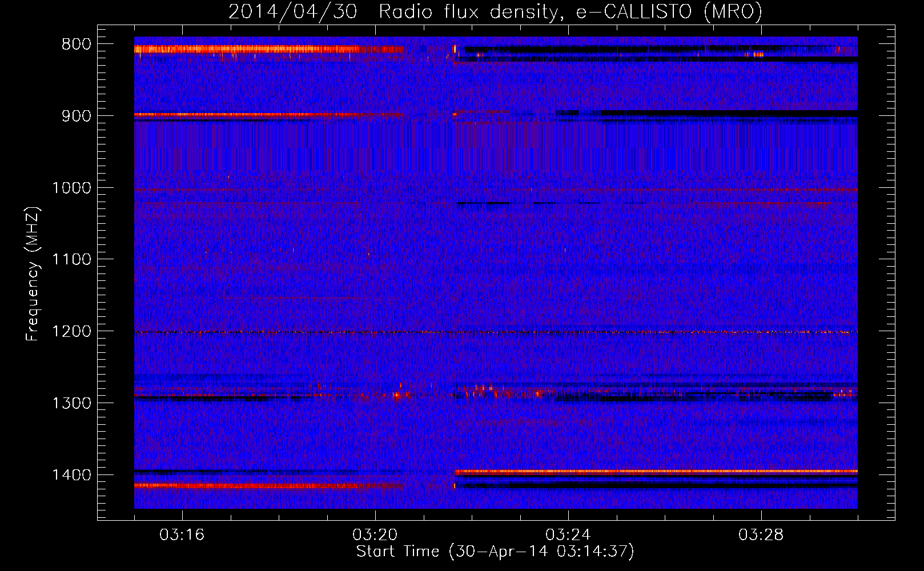Screen dimensions: 924x571
Task: Select the 1000 frequency axis label
Action: [x=72, y=188]
